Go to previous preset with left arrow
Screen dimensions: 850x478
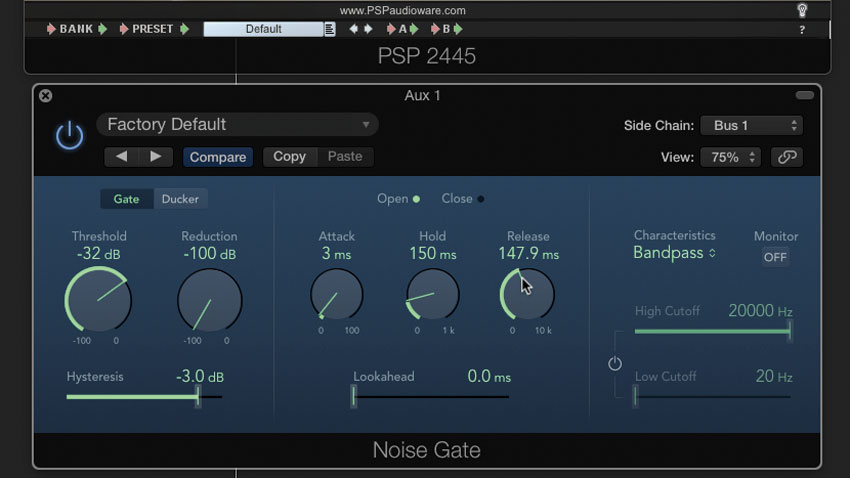coord(121,157)
